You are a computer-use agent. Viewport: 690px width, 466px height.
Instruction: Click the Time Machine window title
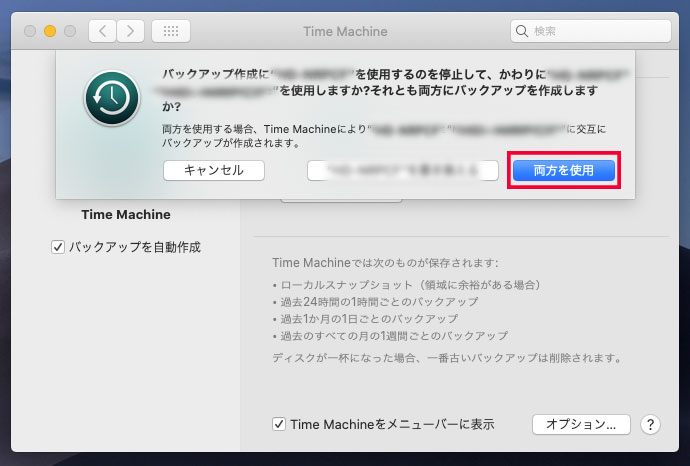[x=345, y=32]
